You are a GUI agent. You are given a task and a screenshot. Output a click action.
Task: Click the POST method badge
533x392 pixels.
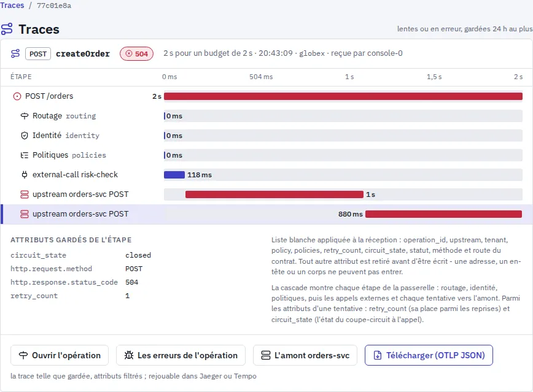pos(38,53)
